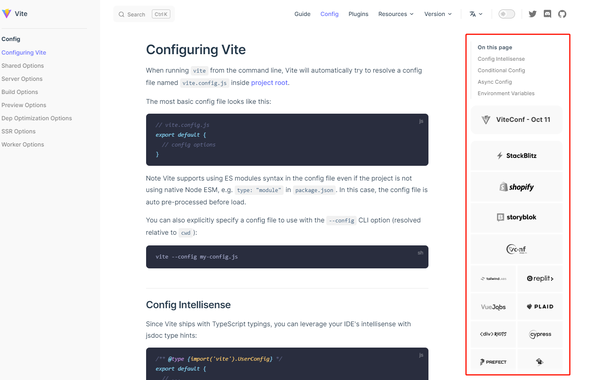Screen dimensions: 600x380
Task: Expand the Version dropdown menu
Action: click(x=438, y=14)
